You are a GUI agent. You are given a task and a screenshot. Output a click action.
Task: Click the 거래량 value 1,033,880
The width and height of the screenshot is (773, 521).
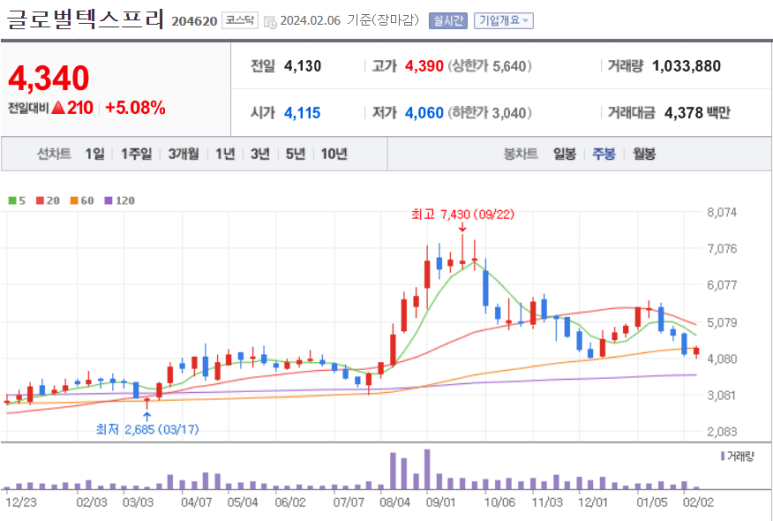click(x=686, y=66)
